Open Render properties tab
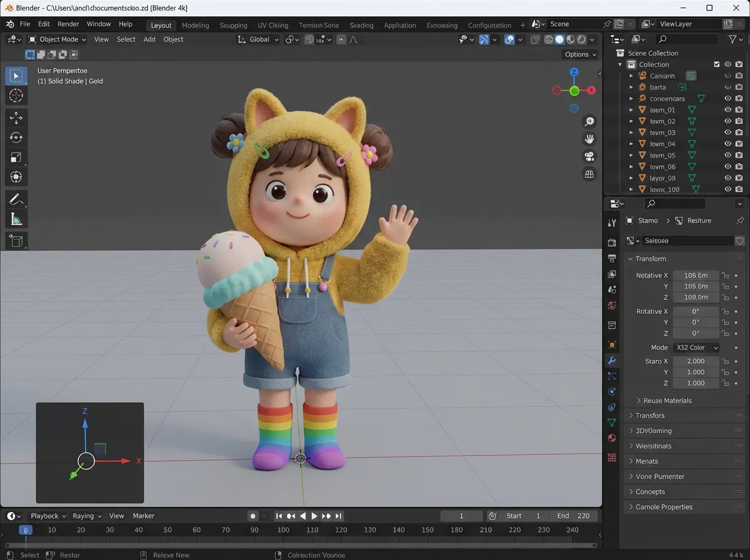 pos(612,242)
